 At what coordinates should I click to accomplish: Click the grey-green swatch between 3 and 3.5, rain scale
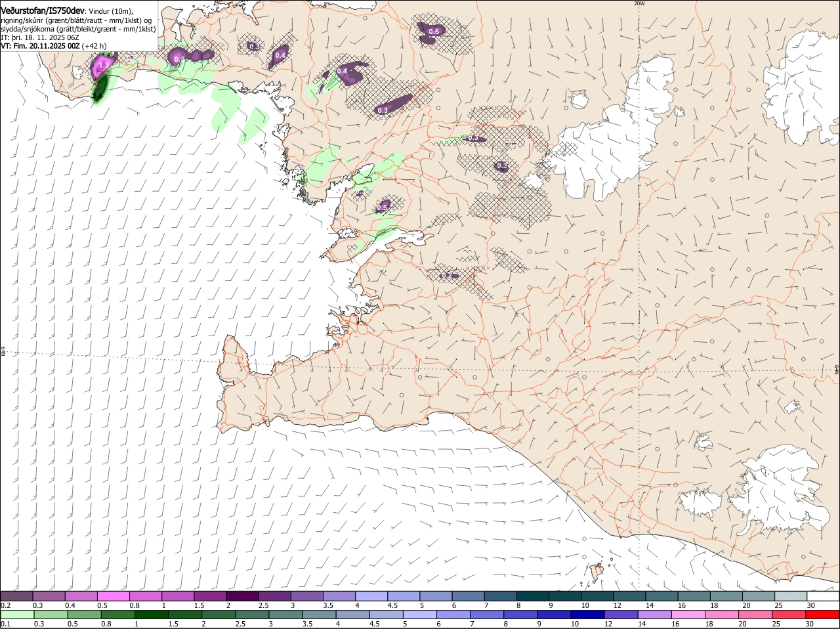tap(285, 615)
